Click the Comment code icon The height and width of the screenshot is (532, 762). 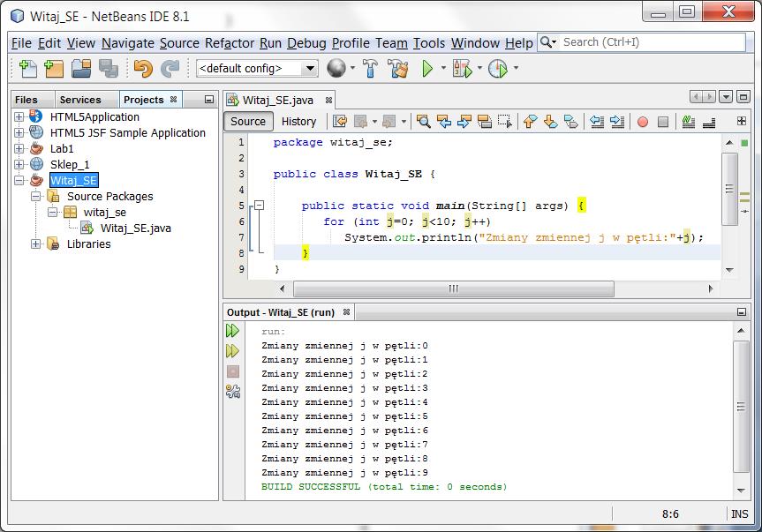688,122
